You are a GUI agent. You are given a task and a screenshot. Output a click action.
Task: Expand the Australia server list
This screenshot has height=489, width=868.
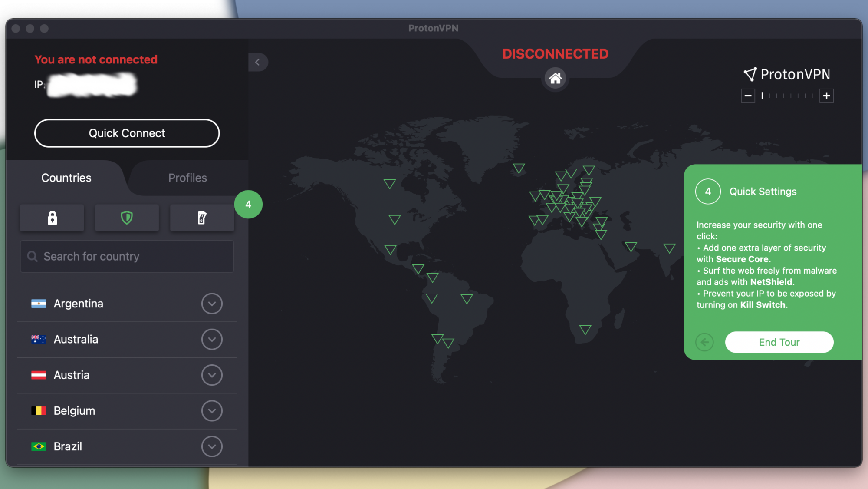pyautogui.click(x=212, y=339)
